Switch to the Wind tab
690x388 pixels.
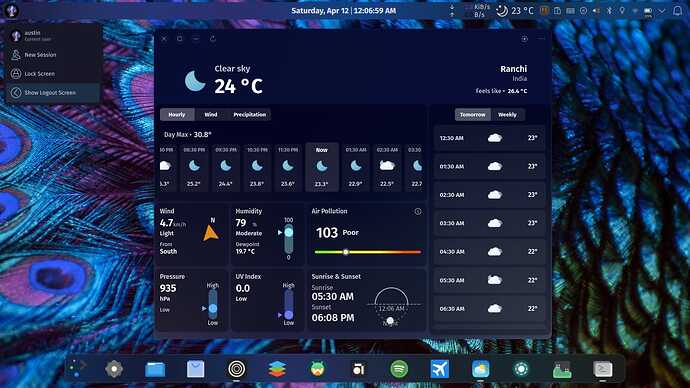(x=211, y=114)
